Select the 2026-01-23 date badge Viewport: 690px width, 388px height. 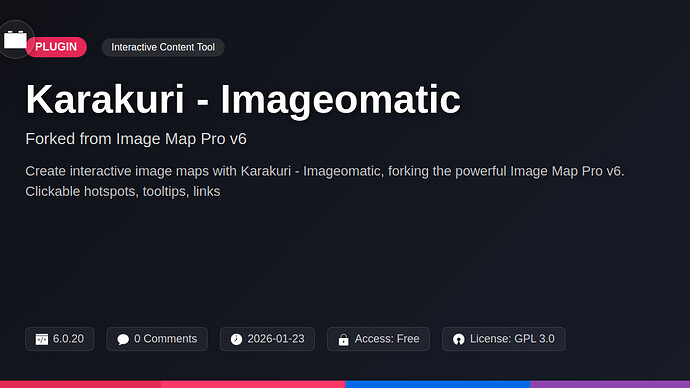click(267, 339)
